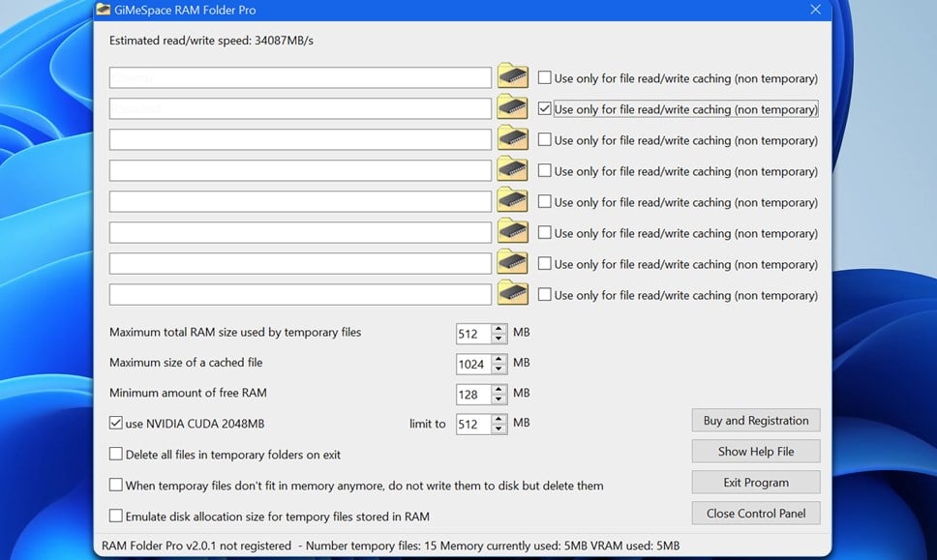The height and width of the screenshot is (560, 937).
Task: Select the sixth folder path input field
Action: (301, 233)
